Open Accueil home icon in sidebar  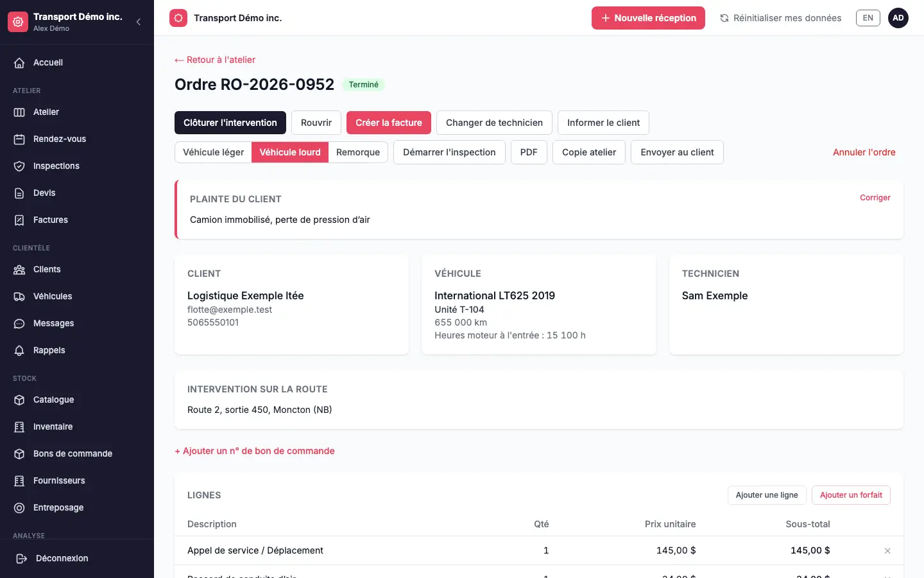pos(19,62)
